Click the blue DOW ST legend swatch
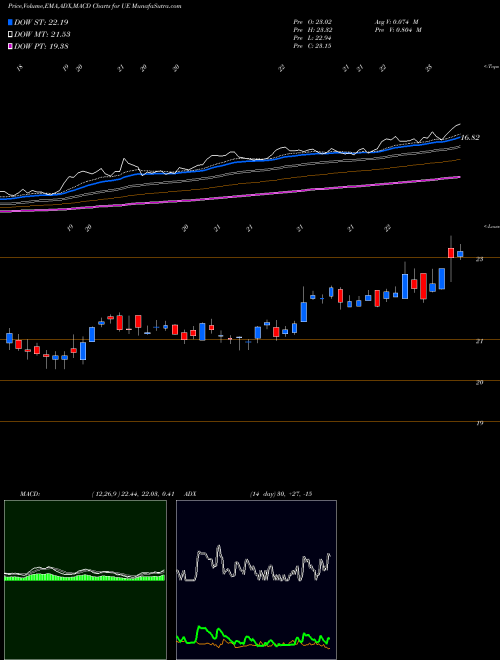This screenshot has height=660, width=500. 10,22
